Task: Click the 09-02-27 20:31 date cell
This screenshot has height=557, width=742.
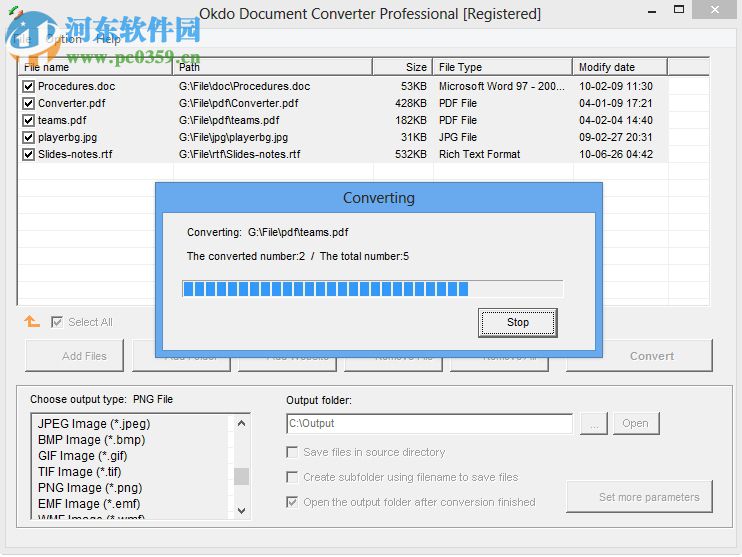Action: (x=616, y=137)
